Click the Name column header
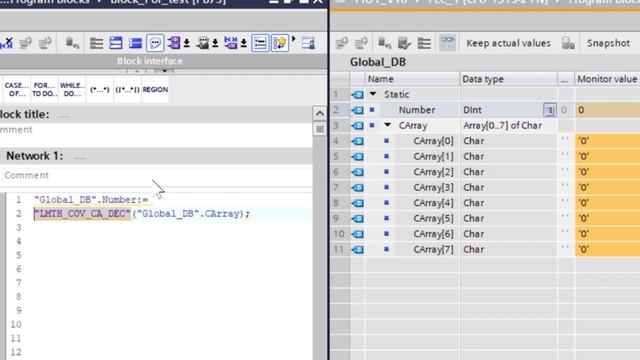This screenshot has height=360, width=640. pyautogui.click(x=412, y=79)
